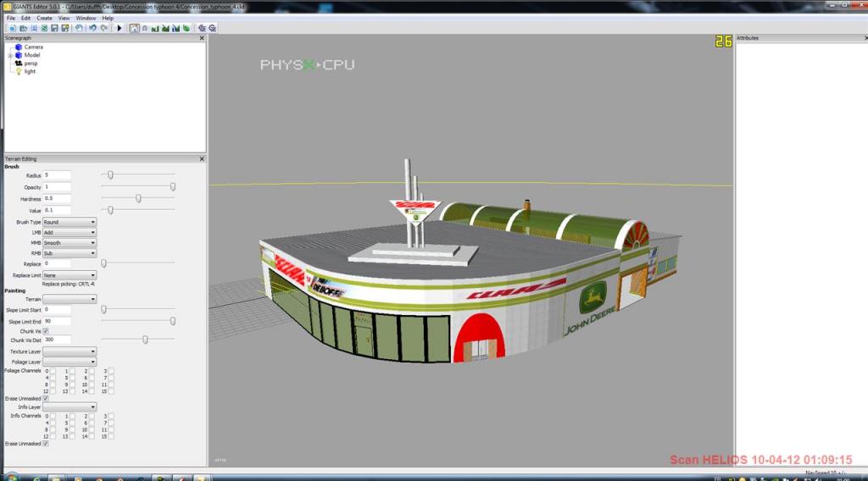This screenshot has width=868, height=481.
Task: Click the Chunk Vis Dist slider handle
Action: [145, 340]
